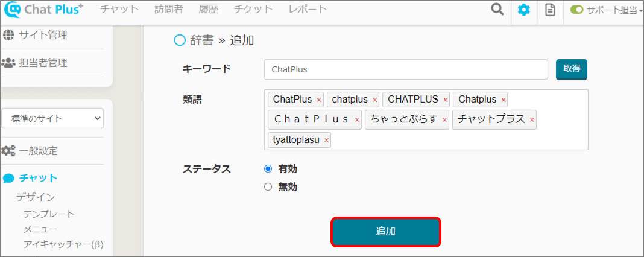Remove the チャットプラス synonym tag

click(x=532, y=119)
